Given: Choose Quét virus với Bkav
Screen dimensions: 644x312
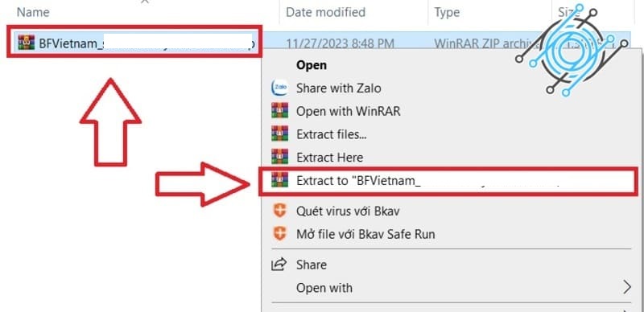Looking at the screenshot, I should (348, 211).
